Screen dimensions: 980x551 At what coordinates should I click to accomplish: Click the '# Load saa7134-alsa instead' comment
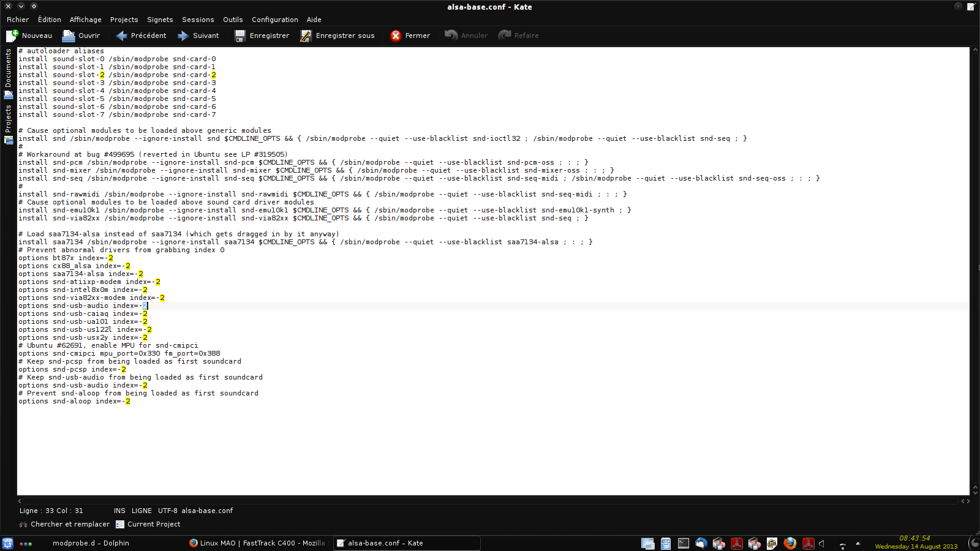coord(179,234)
